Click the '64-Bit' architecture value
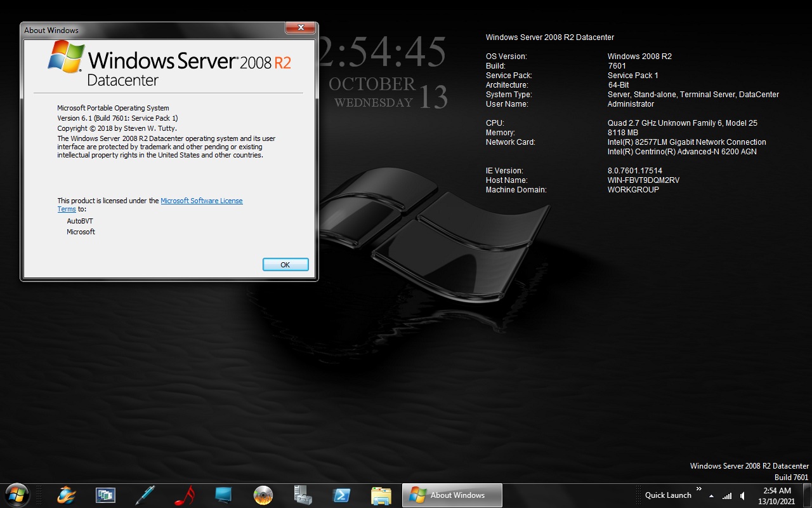This screenshot has width=812, height=508. click(x=619, y=85)
